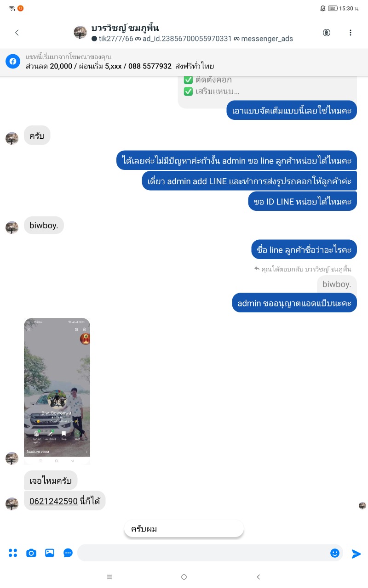Viewport: 368px width, 588px height.
Task: Tap the ขอ ID LINE message bubble
Action: [303, 201]
